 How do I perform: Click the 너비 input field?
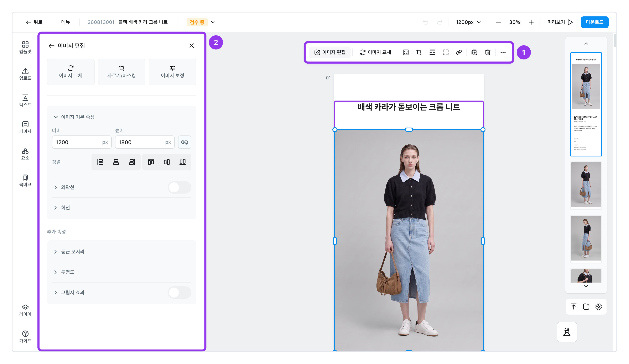click(x=82, y=142)
